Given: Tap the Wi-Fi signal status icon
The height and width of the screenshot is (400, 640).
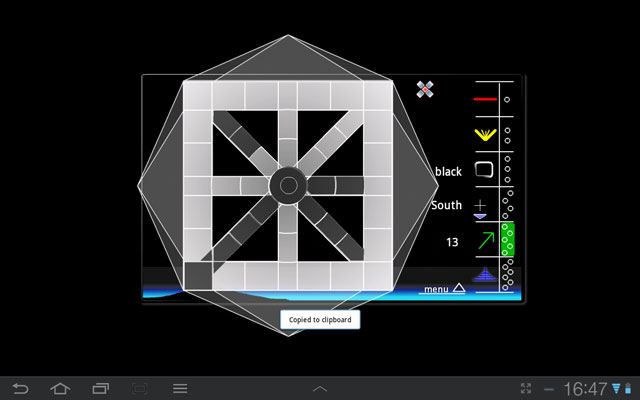Looking at the screenshot, I should pyautogui.click(x=616, y=389).
